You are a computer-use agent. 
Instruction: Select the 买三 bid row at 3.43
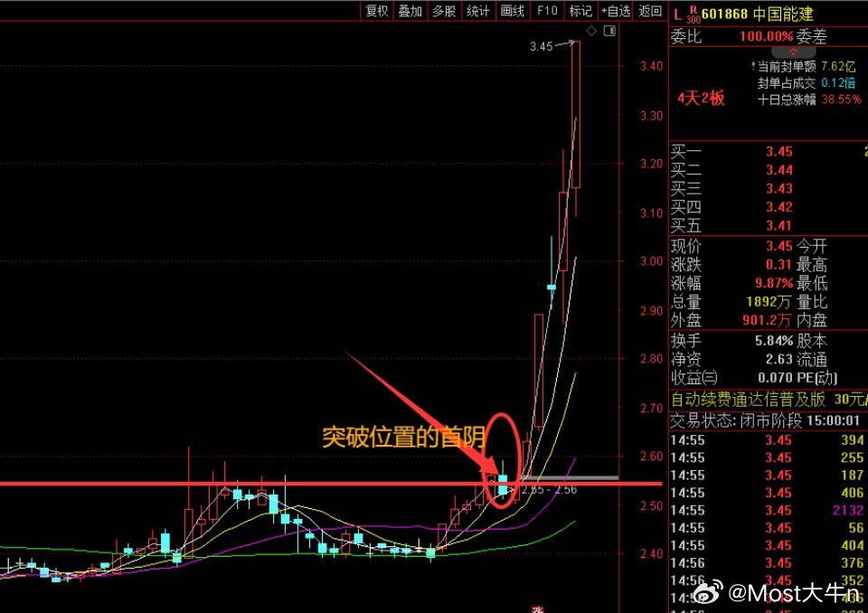point(769,188)
